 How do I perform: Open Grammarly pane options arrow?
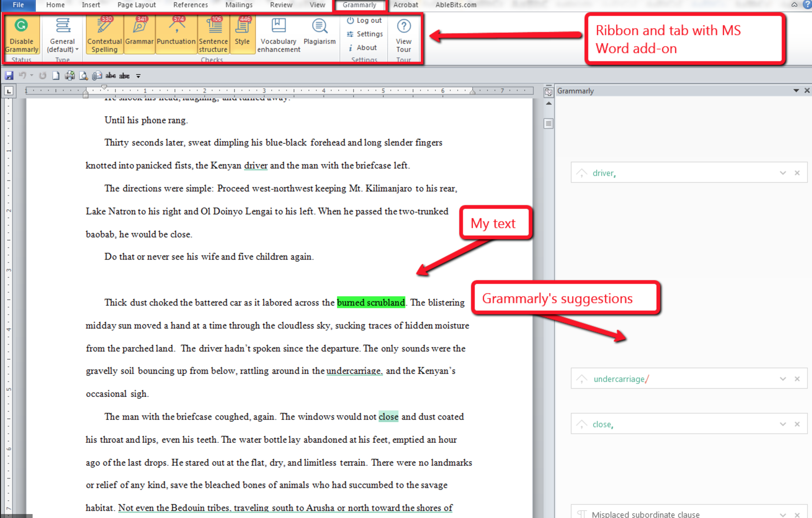tap(796, 90)
